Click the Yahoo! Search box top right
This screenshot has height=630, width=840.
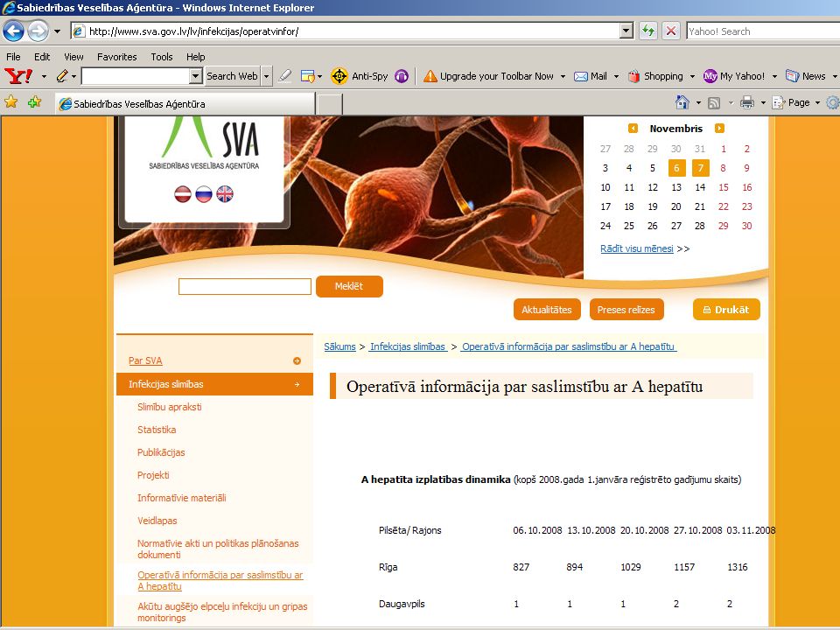coord(763,31)
